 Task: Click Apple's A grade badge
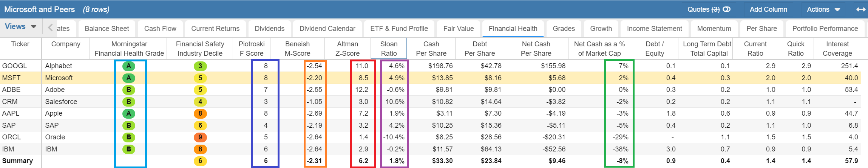point(129,114)
